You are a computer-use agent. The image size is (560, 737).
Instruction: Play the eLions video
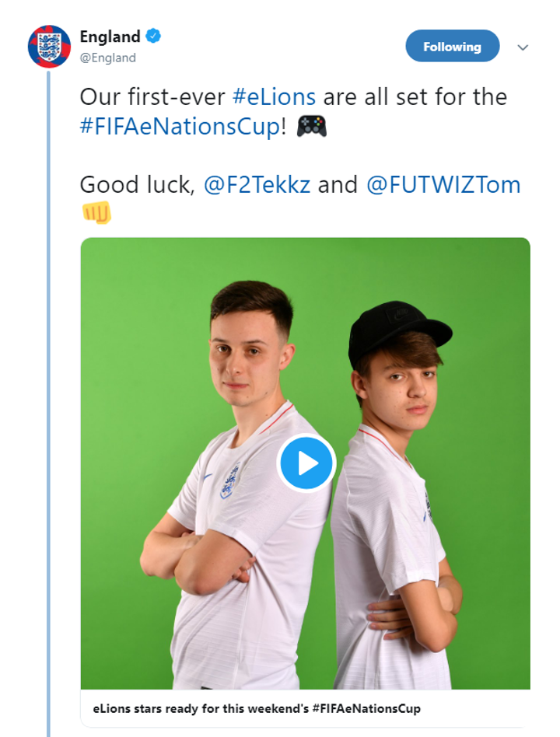(306, 463)
